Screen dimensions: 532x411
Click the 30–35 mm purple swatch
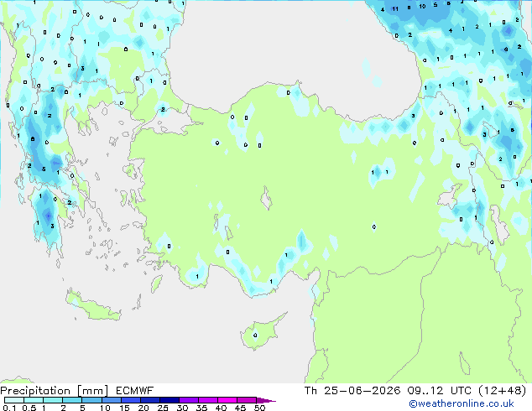click(x=189, y=400)
